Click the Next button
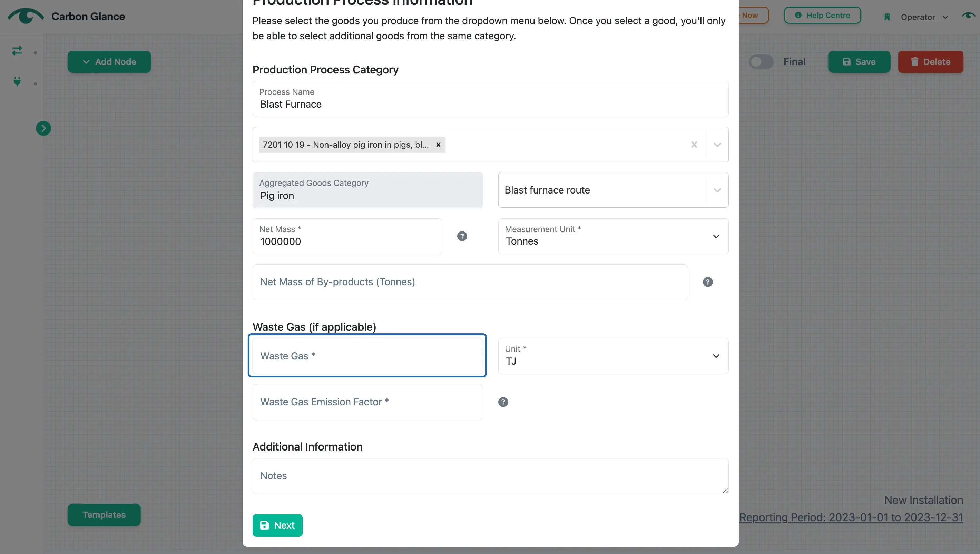 pyautogui.click(x=277, y=525)
